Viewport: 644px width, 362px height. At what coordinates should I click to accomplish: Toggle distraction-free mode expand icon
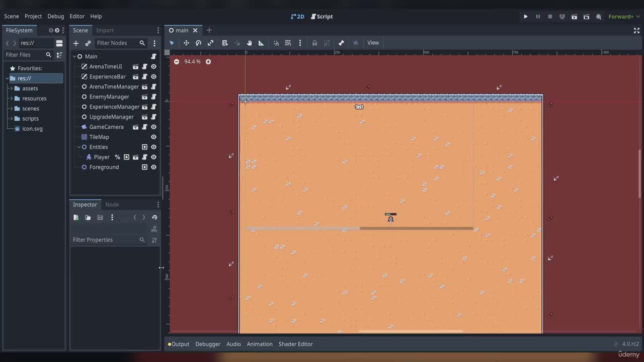pos(636,31)
